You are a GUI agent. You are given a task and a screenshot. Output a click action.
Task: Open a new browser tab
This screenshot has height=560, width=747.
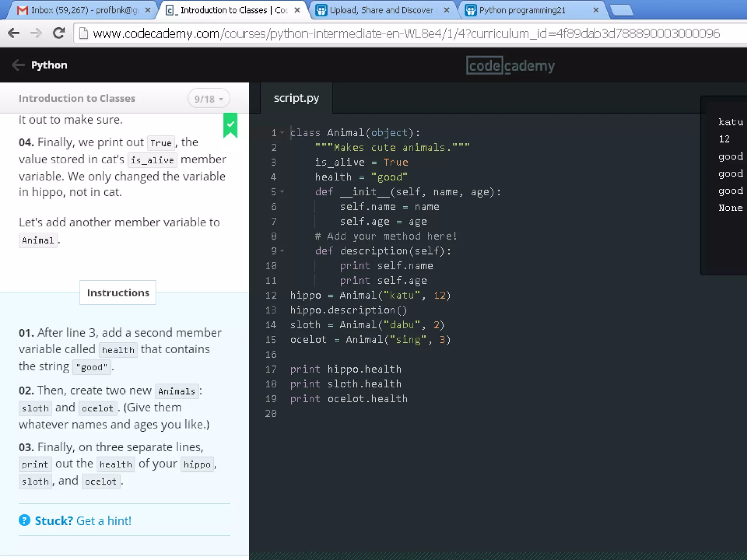(622, 11)
